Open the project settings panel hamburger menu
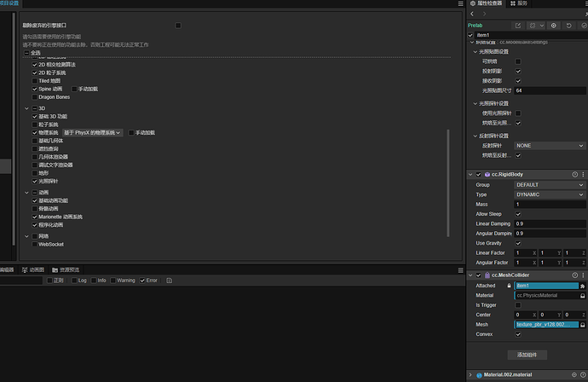 (460, 3)
